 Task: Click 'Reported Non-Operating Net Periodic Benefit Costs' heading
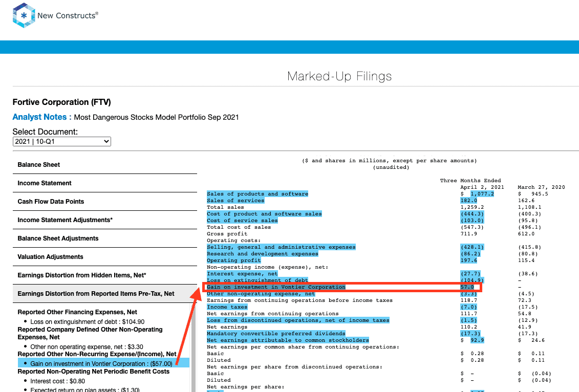(x=93, y=372)
